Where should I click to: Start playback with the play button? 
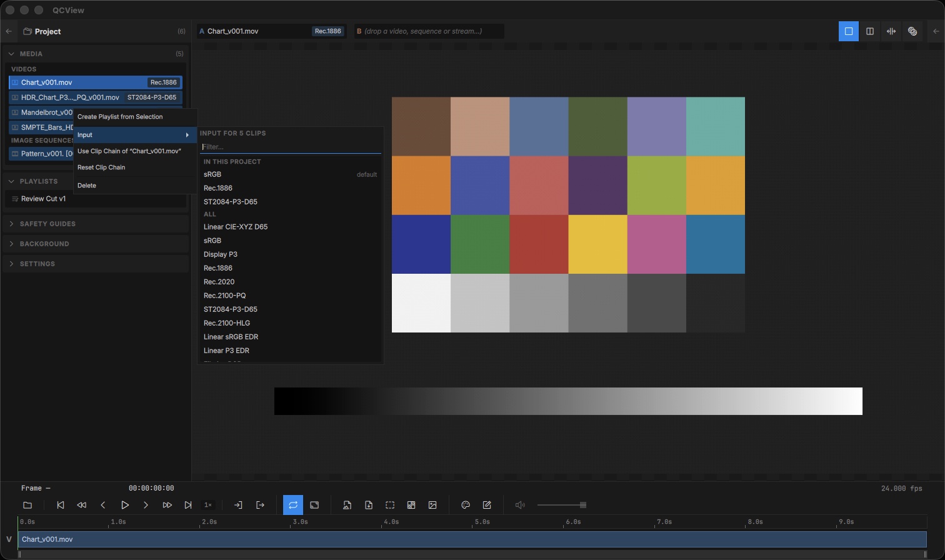[x=124, y=505]
